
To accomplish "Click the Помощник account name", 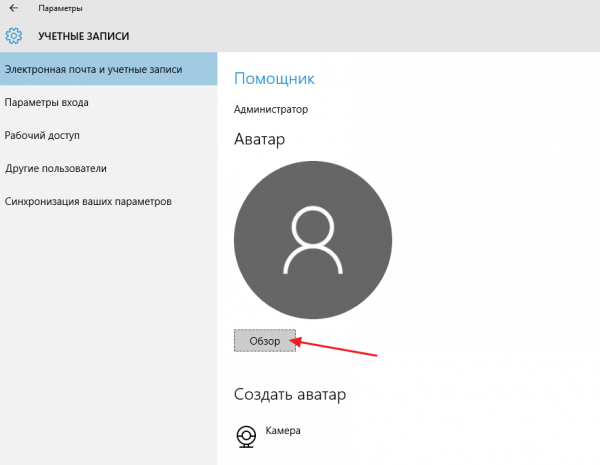I will (274, 78).
